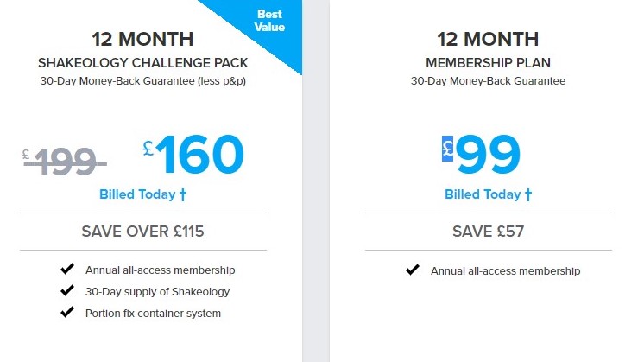Click the SAVE £57 text
This screenshot has height=362, width=644.
pos(488,232)
